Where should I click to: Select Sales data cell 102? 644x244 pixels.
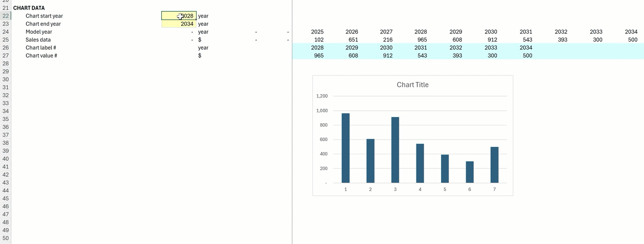pyautogui.click(x=319, y=40)
